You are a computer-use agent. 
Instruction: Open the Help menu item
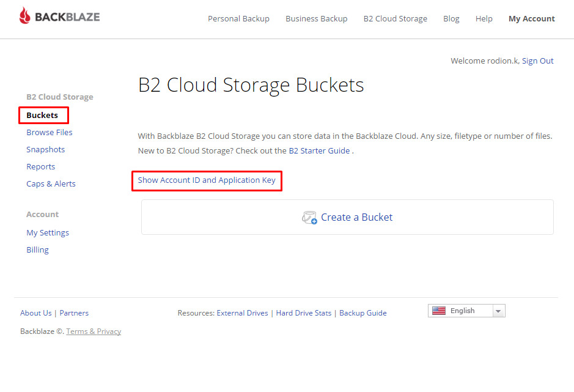click(x=484, y=19)
